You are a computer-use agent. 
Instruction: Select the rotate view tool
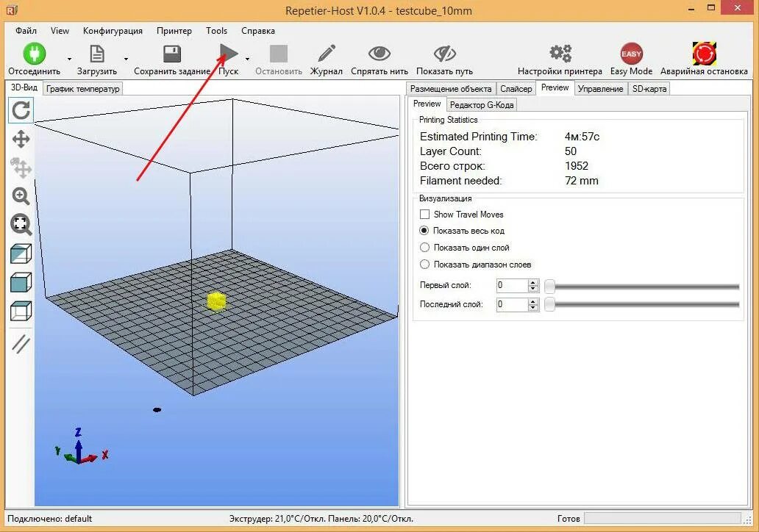[21, 110]
